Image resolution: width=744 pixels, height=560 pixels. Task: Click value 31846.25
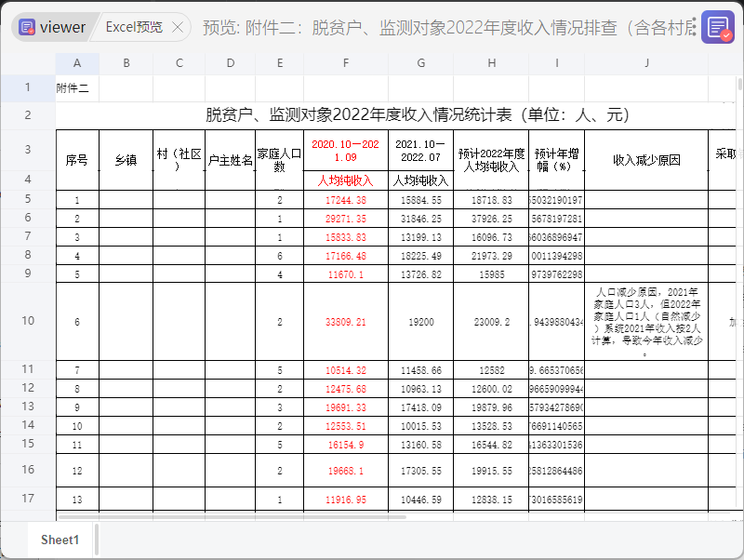(x=421, y=219)
